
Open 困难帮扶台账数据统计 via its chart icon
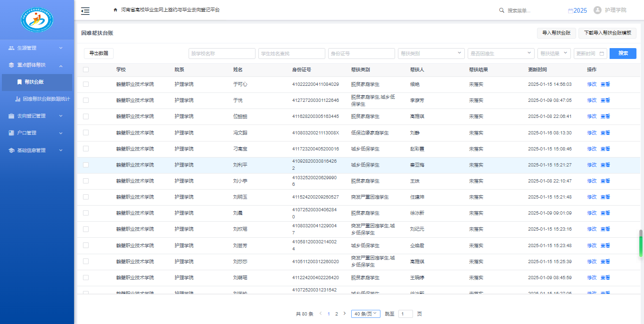[x=18, y=99]
